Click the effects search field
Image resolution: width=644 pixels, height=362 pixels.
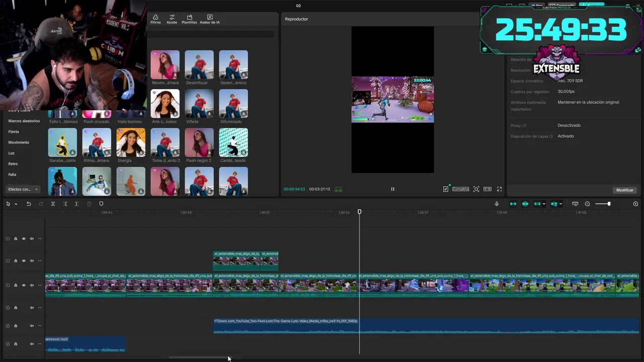pyautogui.click(x=211, y=34)
